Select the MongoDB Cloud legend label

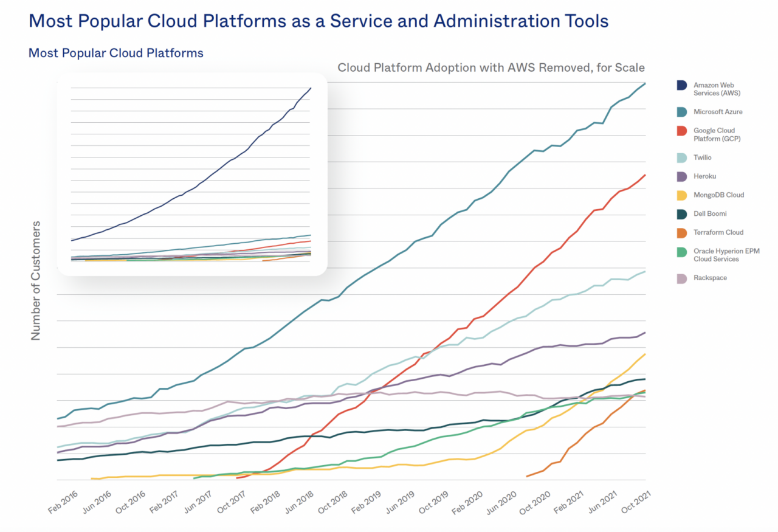coord(718,195)
